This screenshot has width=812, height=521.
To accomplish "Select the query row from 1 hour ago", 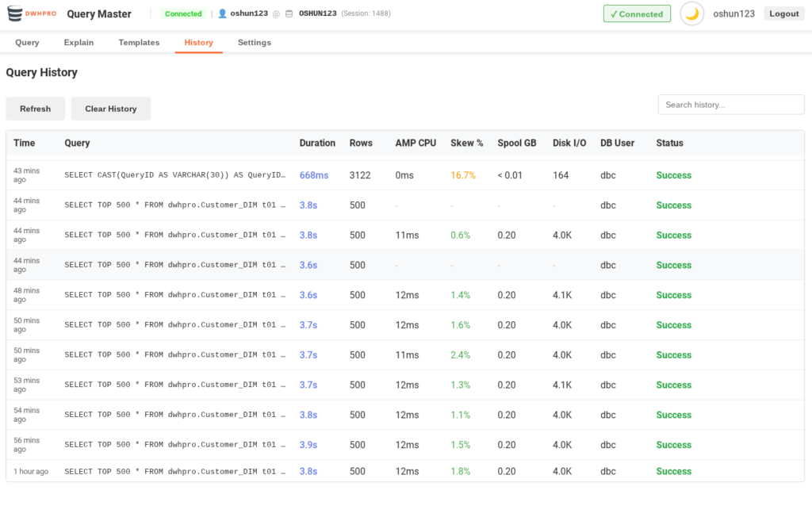I will (174, 471).
